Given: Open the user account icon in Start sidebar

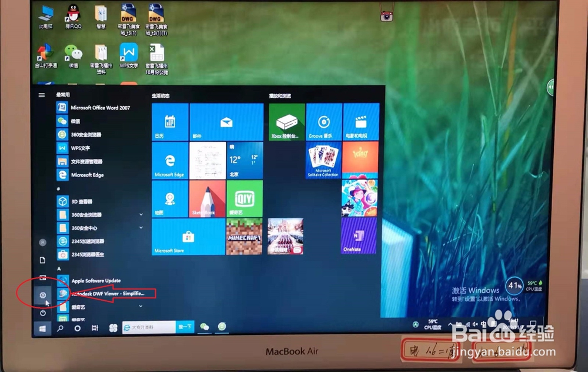Looking at the screenshot, I should [43, 243].
